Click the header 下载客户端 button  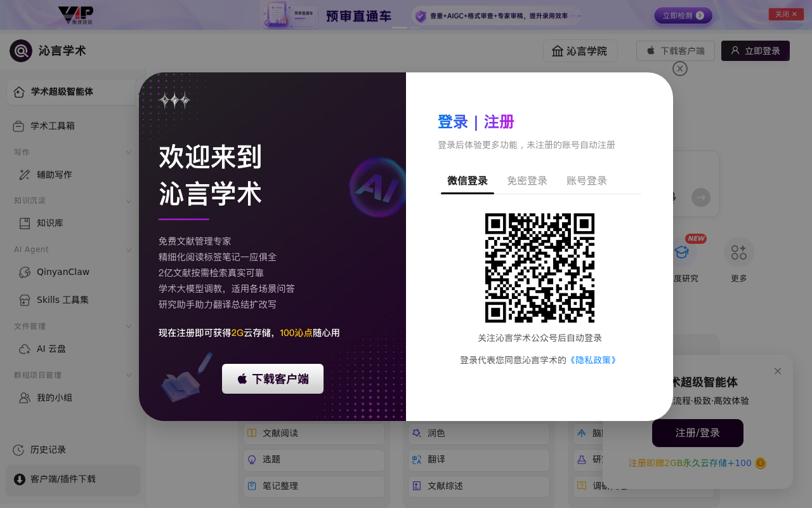[x=676, y=51]
